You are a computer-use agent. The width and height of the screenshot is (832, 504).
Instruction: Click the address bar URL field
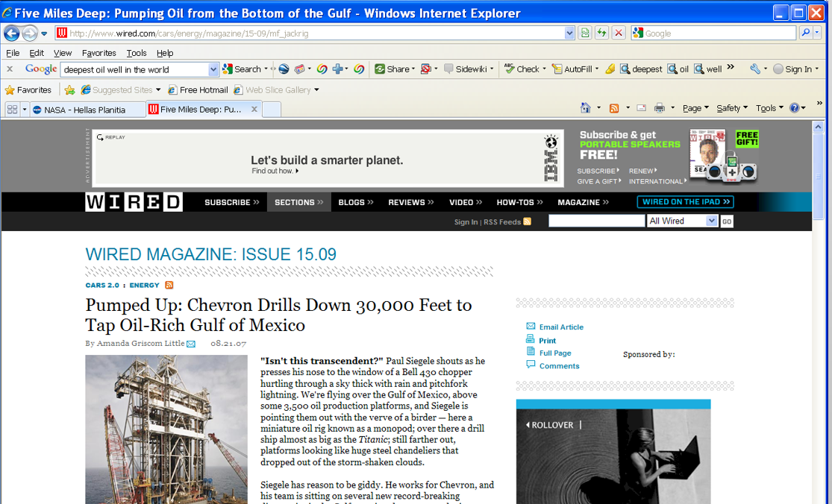point(310,34)
